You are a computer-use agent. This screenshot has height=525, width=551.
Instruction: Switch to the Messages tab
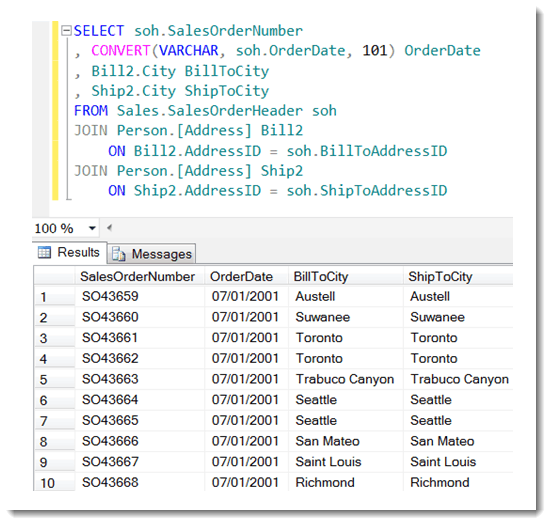click(152, 254)
